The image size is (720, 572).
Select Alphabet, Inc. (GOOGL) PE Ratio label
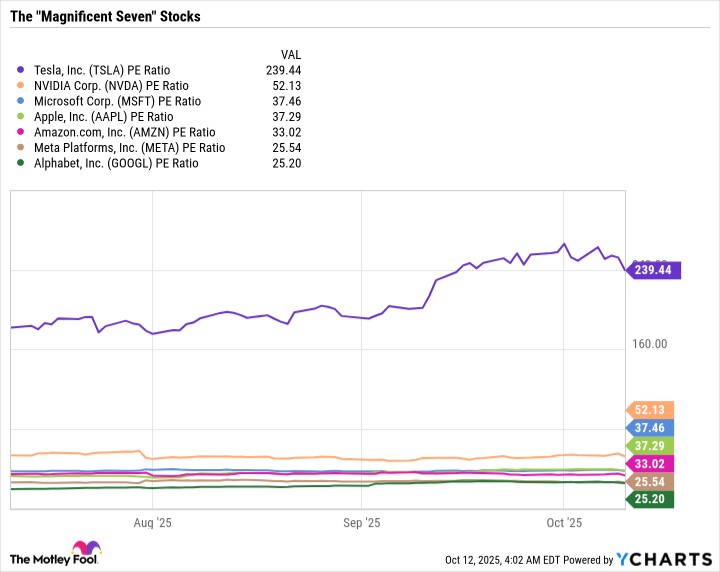[x=113, y=163]
